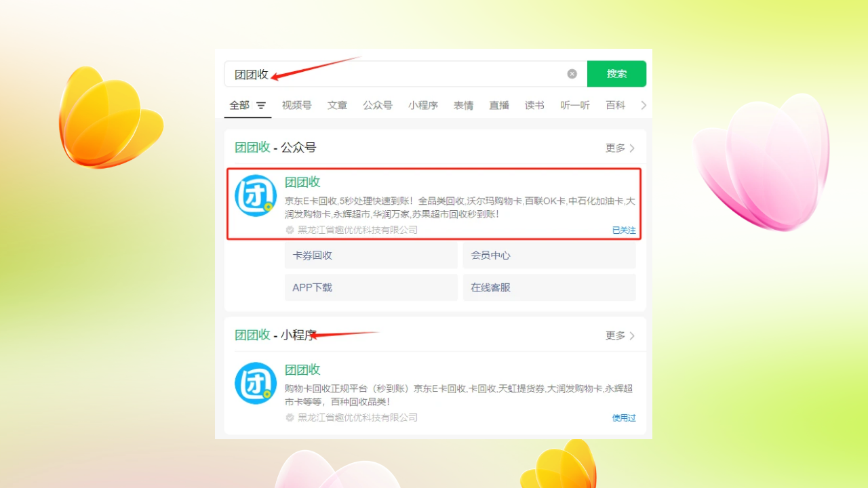Open the 读书 tab
The height and width of the screenshot is (488, 868).
(534, 105)
